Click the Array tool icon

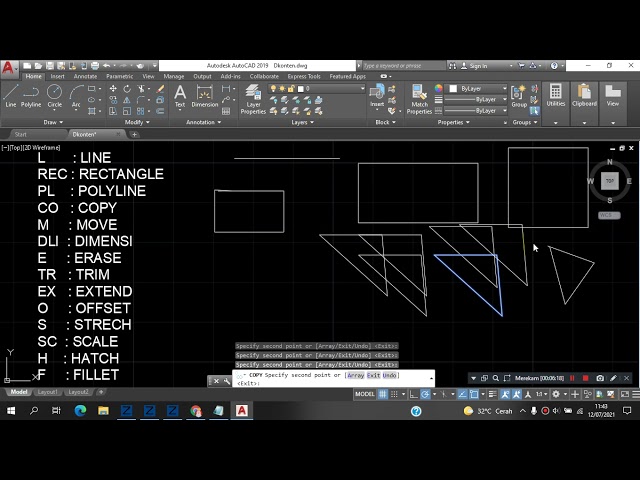tap(141, 111)
